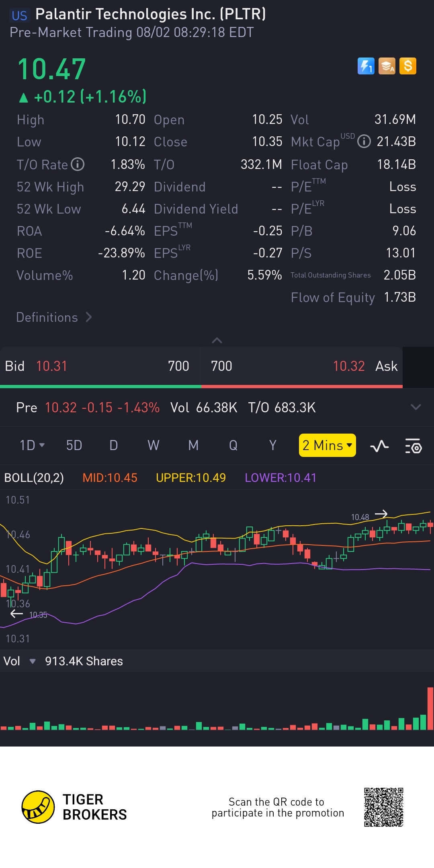Tap the blue lightning Level 1 icon
Image resolution: width=434 pixels, height=868 pixels.
tap(366, 66)
